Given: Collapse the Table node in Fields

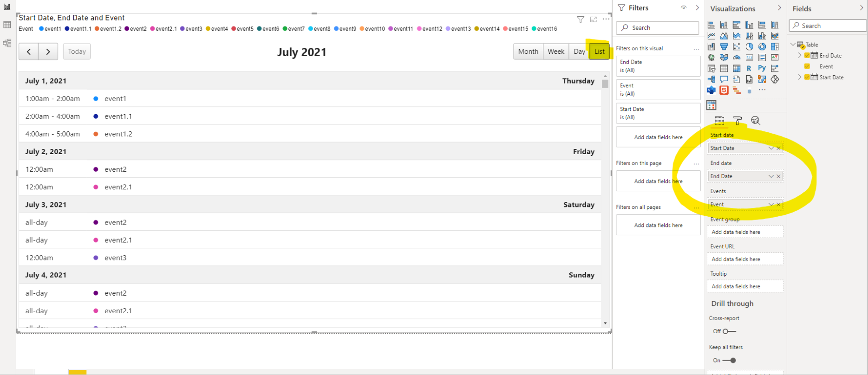Looking at the screenshot, I should 793,45.
